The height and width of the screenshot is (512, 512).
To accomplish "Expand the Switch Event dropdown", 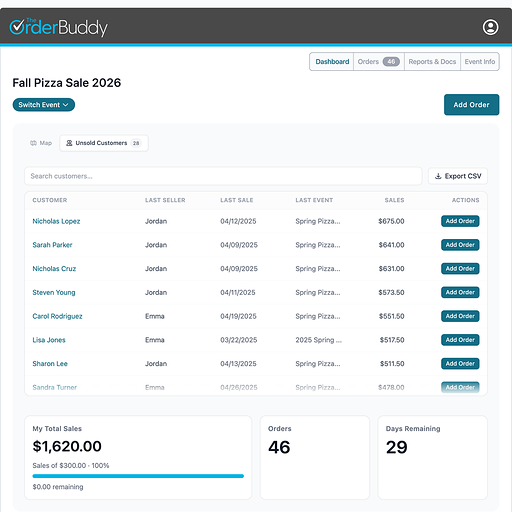I will (44, 105).
